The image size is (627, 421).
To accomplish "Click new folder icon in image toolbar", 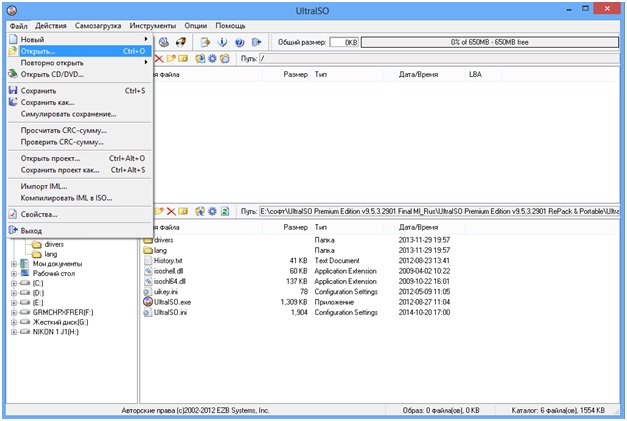I will (x=171, y=59).
